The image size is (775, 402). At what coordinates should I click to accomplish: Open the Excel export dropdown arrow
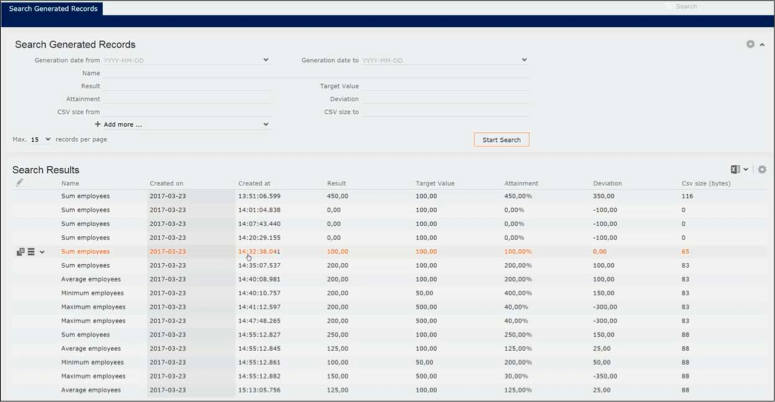pyautogui.click(x=746, y=170)
